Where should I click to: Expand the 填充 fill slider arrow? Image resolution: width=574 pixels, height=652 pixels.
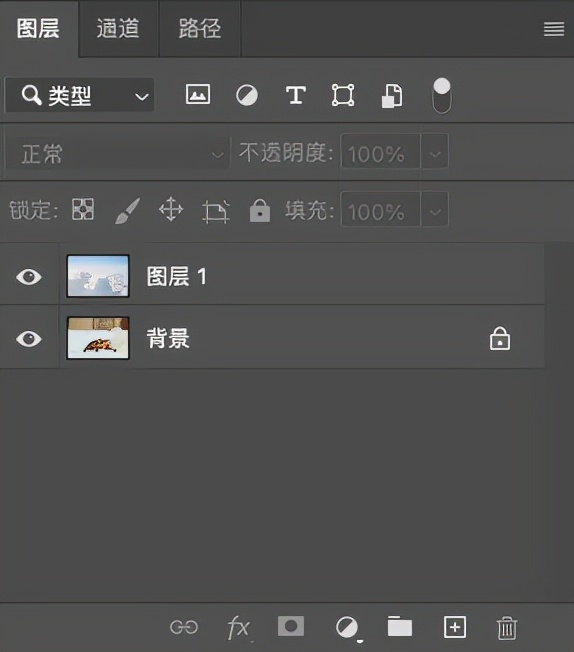[x=435, y=209]
